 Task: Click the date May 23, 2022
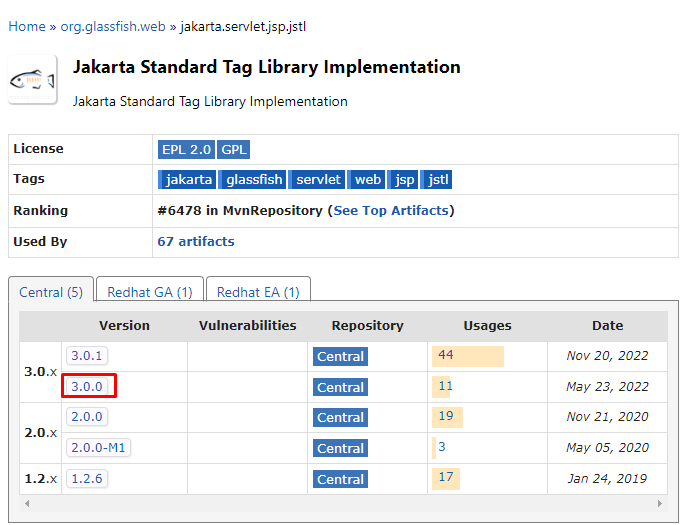pyautogui.click(x=607, y=386)
